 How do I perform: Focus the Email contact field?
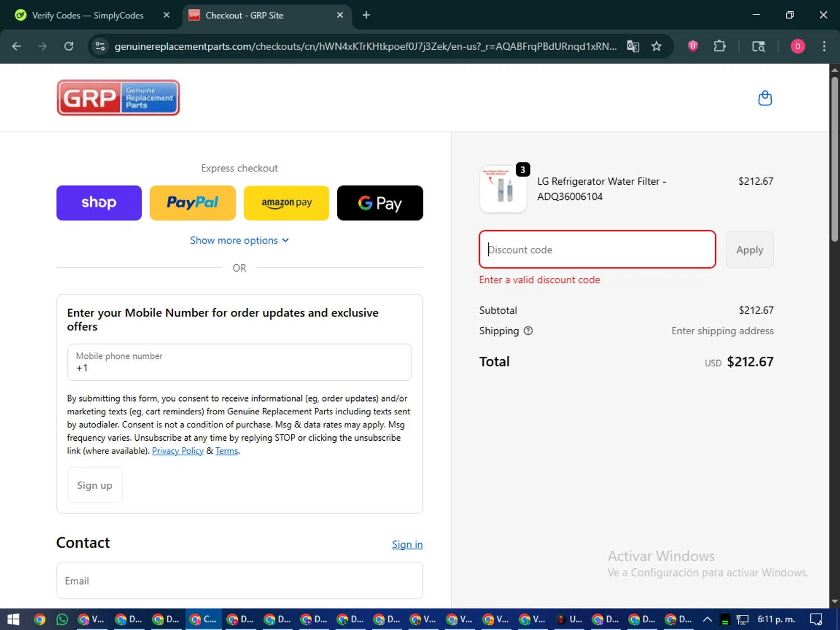click(x=240, y=581)
